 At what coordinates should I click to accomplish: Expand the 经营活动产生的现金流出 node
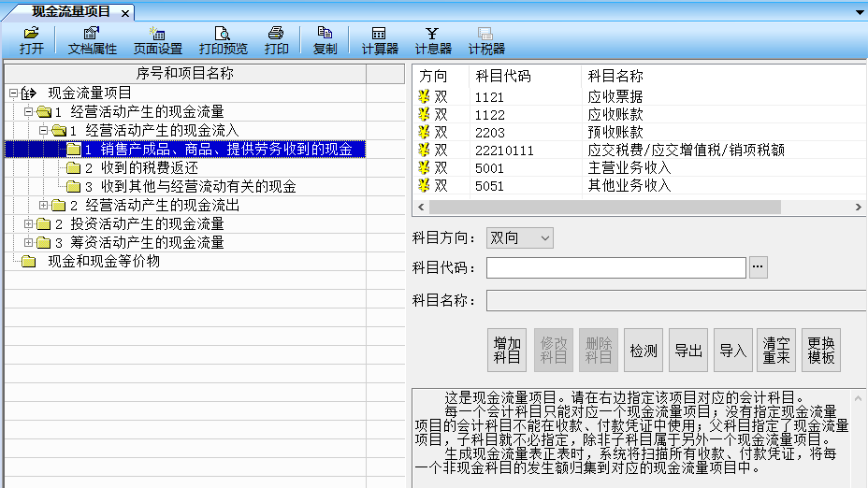43,206
